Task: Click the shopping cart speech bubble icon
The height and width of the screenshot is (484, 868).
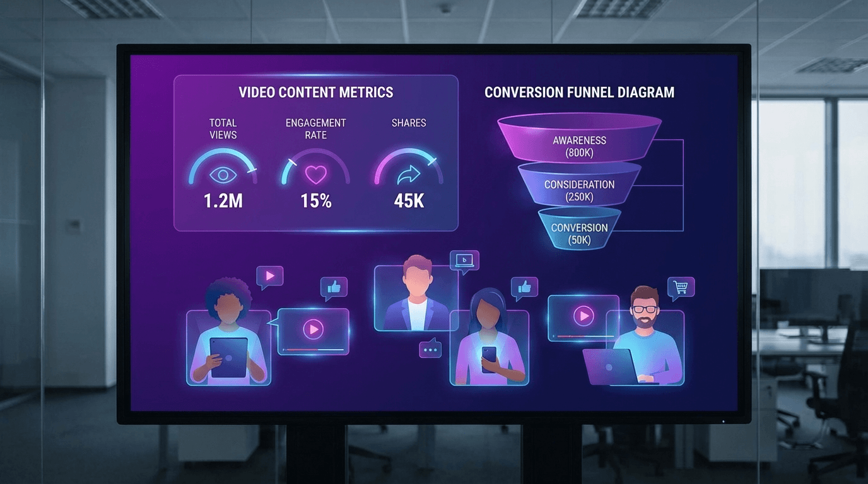Action: (x=681, y=287)
